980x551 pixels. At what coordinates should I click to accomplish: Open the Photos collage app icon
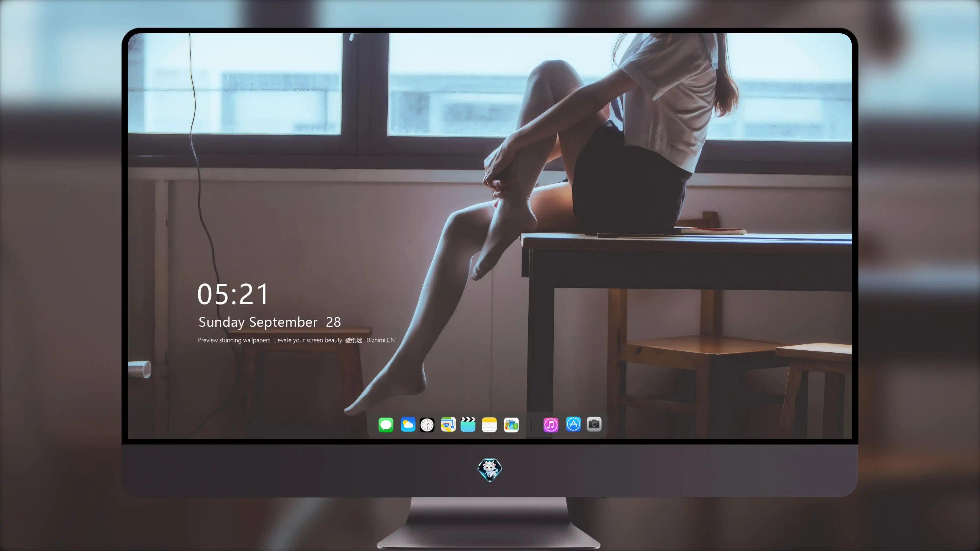[511, 425]
